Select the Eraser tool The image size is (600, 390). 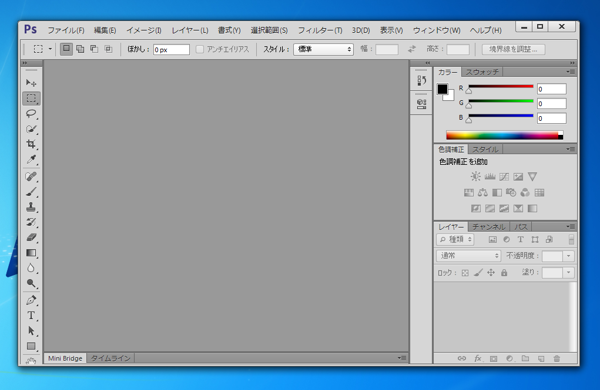31,238
